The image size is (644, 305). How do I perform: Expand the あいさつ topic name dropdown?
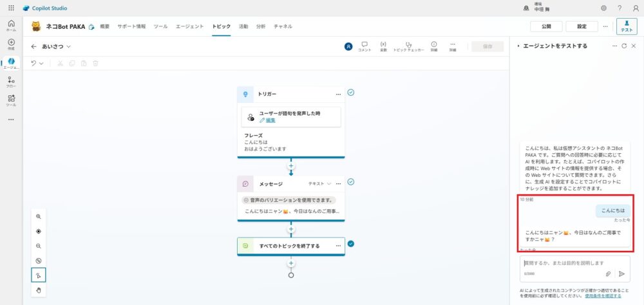(x=69, y=47)
